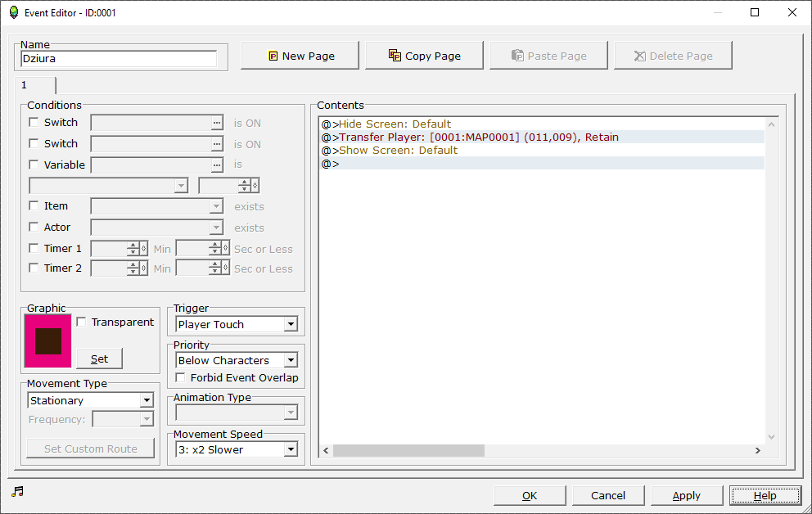The height and width of the screenshot is (514, 812).
Task: Open the Priority dropdown showing Below Characters
Action: (x=237, y=360)
